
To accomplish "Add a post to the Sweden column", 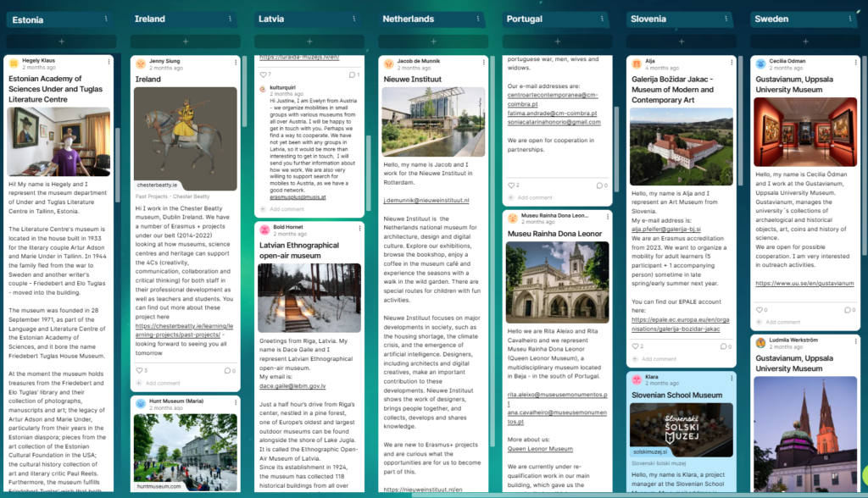I will coord(805,41).
